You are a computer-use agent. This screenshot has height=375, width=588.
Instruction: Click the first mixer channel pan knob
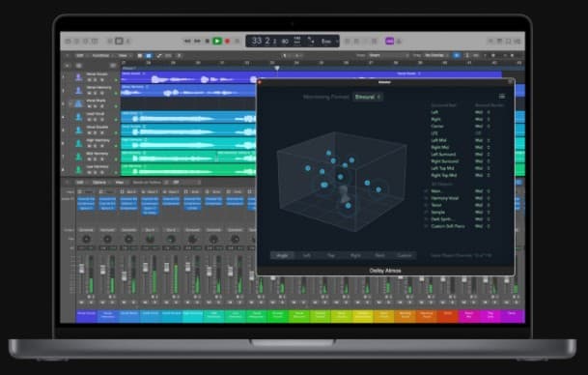click(x=86, y=239)
